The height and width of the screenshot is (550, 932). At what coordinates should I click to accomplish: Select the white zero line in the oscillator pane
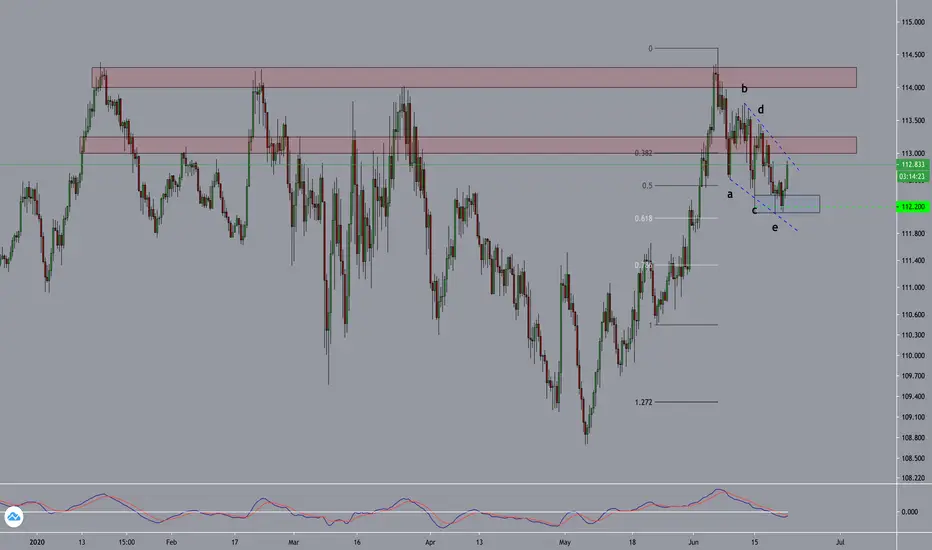point(394,512)
